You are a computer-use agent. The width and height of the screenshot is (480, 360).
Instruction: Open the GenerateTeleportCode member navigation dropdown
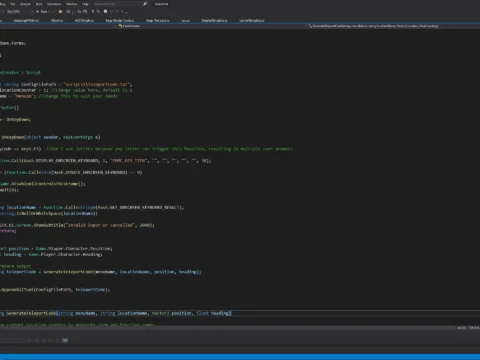(x=392, y=26)
